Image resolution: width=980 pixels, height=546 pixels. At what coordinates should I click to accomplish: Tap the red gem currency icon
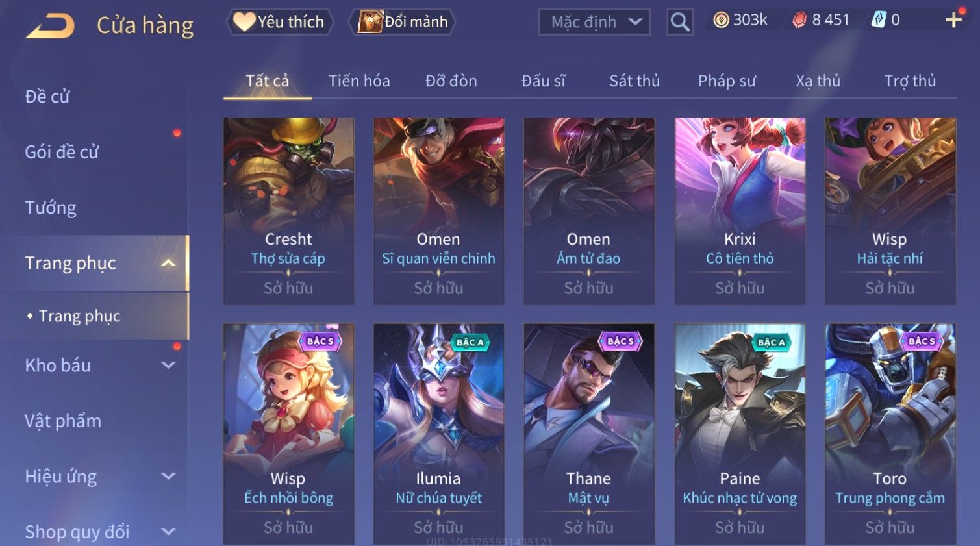[x=799, y=21]
